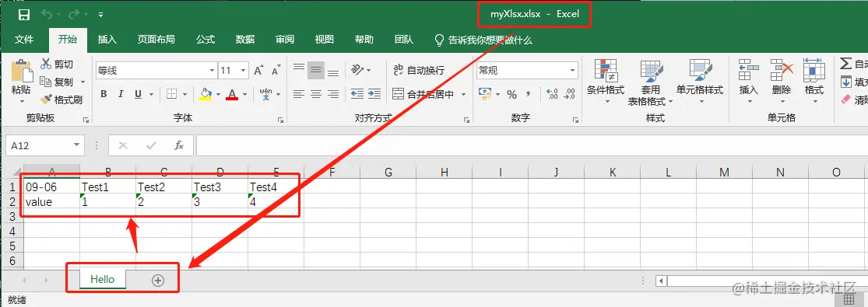This screenshot has width=868, height=307.
Task: Switch to the 视图 ribbon tab
Action: pyautogui.click(x=325, y=40)
